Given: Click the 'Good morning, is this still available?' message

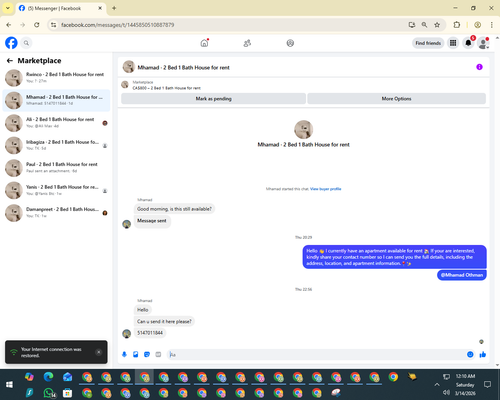Looking at the screenshot, I should (174, 209).
